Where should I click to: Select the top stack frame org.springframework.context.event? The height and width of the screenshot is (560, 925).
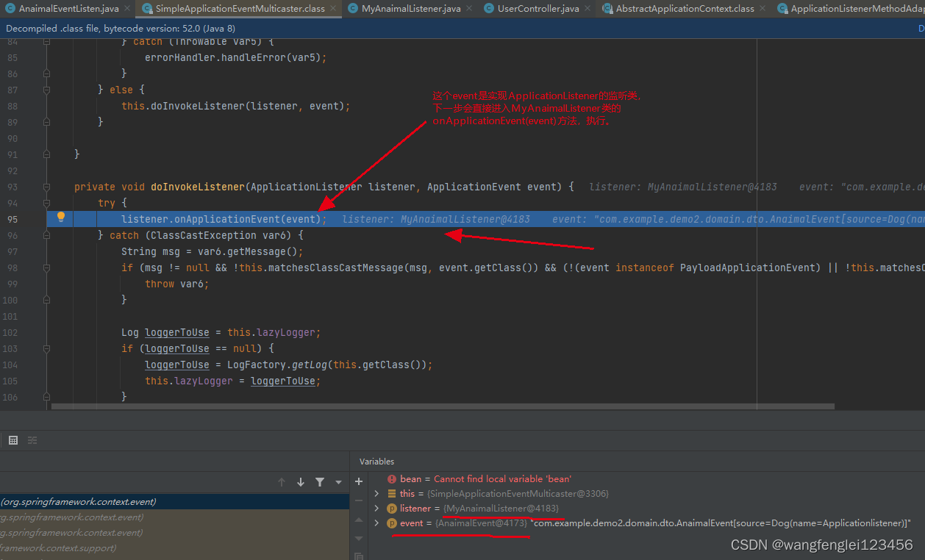tap(174, 502)
